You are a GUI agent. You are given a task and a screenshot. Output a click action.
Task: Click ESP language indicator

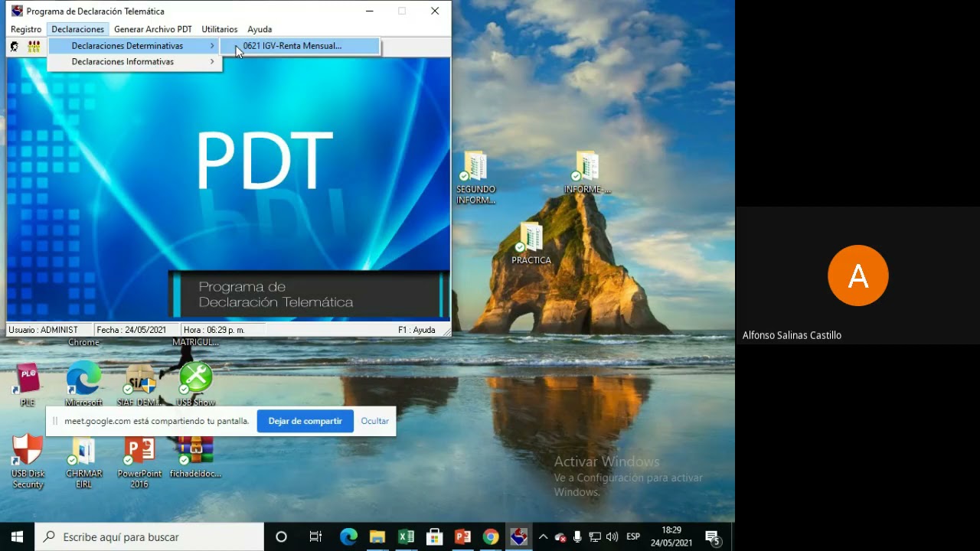click(633, 537)
